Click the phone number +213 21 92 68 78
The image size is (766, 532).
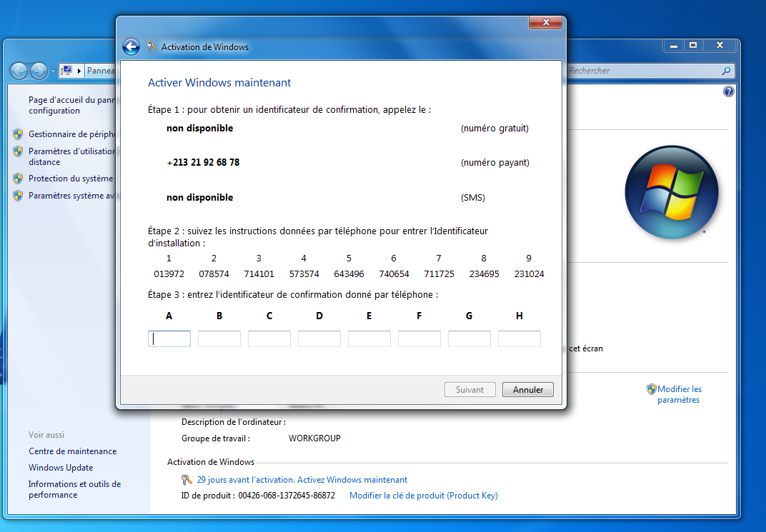pyautogui.click(x=203, y=163)
